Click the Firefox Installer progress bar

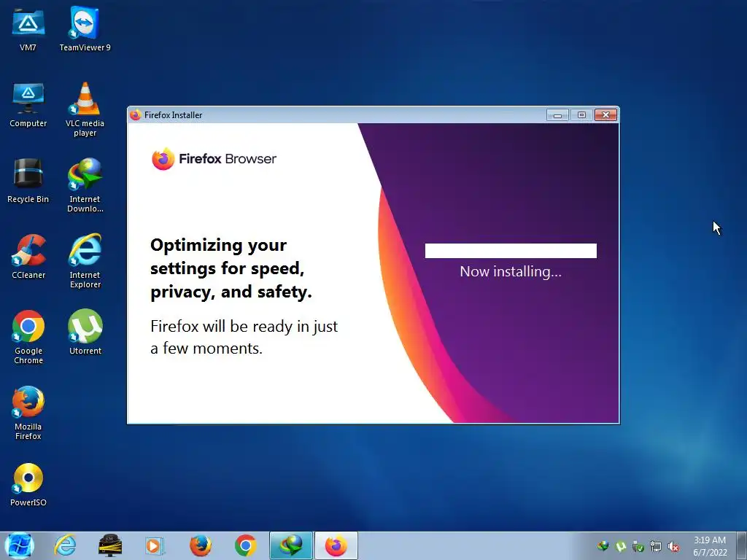[511, 251]
